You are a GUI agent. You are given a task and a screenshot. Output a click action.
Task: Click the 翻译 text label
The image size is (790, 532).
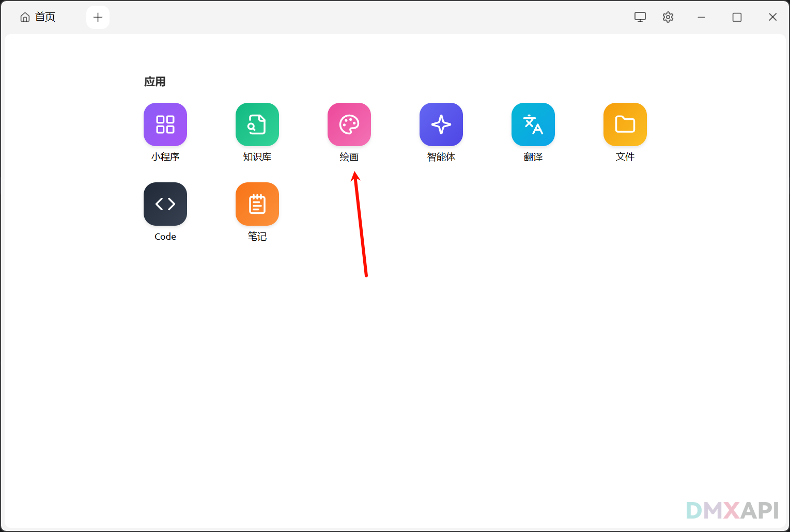click(x=533, y=157)
